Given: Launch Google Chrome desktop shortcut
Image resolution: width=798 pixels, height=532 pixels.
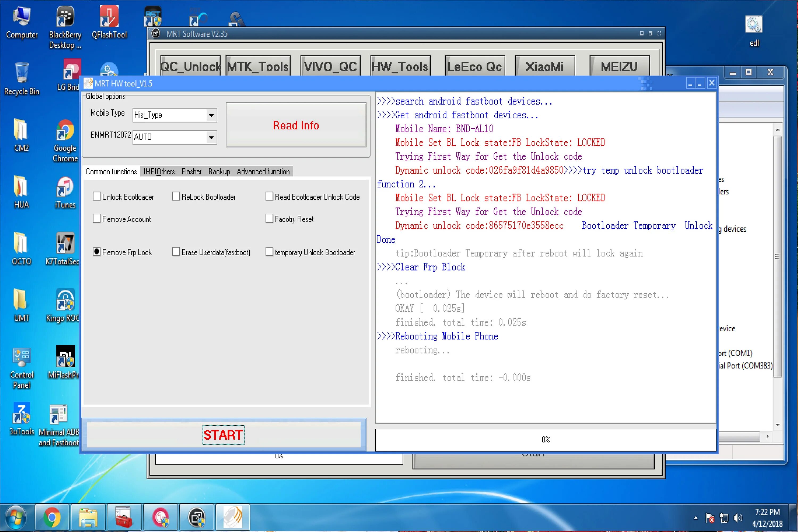Looking at the screenshot, I should pyautogui.click(x=65, y=140).
